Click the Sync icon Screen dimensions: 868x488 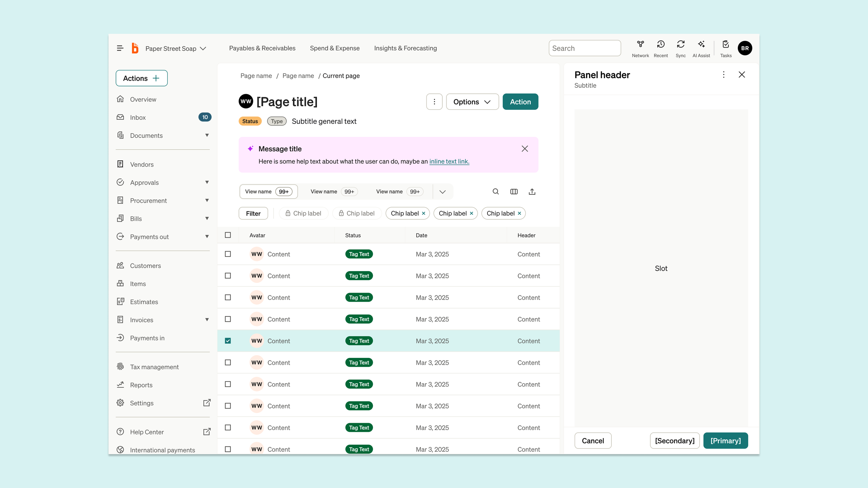[x=681, y=45]
